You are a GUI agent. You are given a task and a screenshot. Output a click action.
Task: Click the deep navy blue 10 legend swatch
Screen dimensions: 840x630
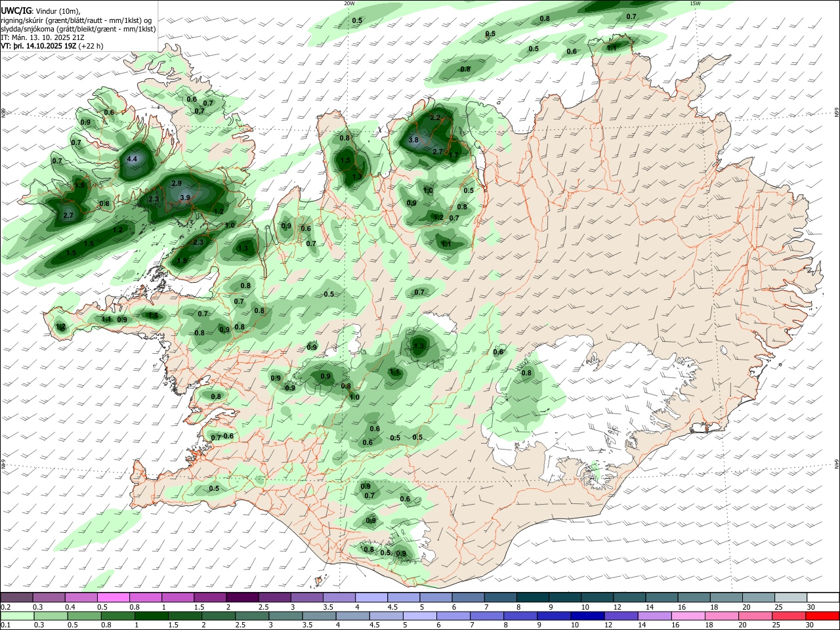tap(587, 616)
